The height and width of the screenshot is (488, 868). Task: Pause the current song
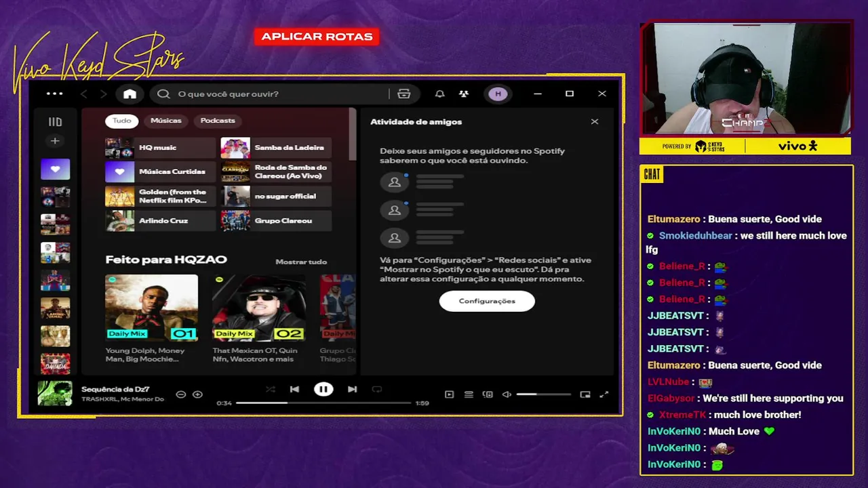[323, 389]
